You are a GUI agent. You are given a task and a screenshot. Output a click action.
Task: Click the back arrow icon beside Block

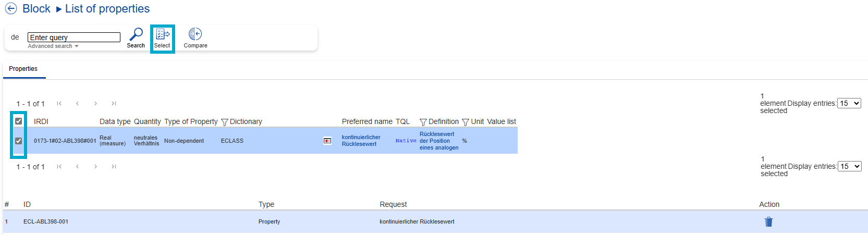pos(10,9)
